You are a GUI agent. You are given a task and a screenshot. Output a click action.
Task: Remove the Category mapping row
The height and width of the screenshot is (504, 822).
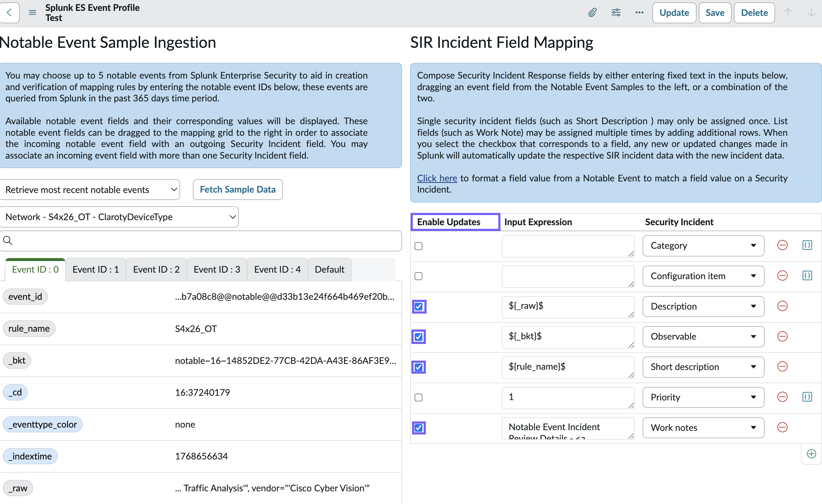pyautogui.click(x=783, y=245)
